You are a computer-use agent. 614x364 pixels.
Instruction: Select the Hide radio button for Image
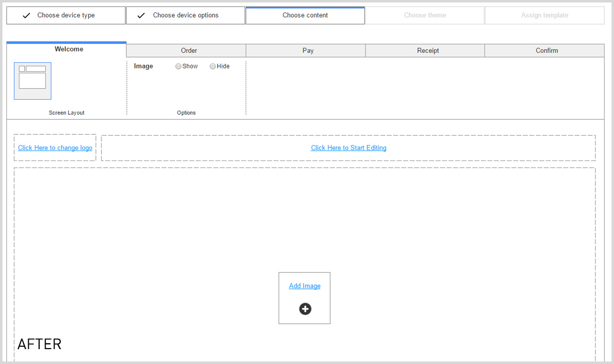tap(213, 66)
